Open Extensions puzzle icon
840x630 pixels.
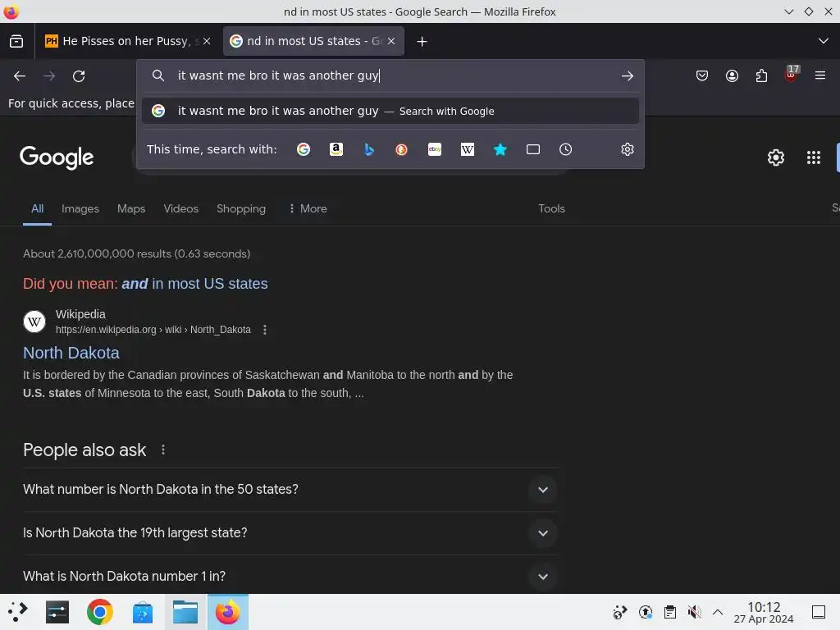click(x=761, y=76)
